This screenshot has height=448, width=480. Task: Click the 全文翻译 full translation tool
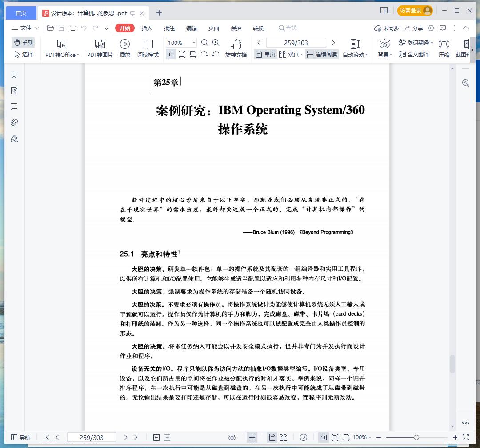(414, 55)
